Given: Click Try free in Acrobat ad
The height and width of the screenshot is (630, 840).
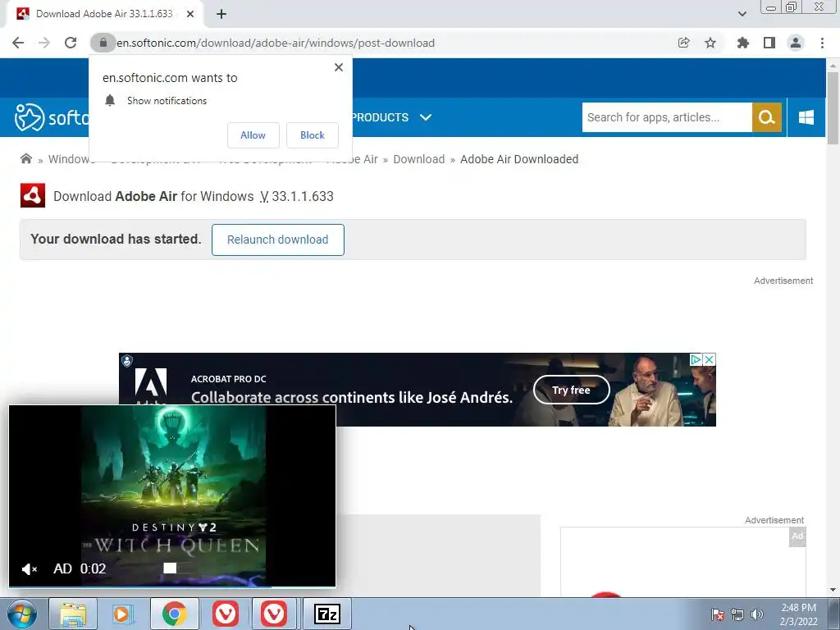Looking at the screenshot, I should 571,390.
